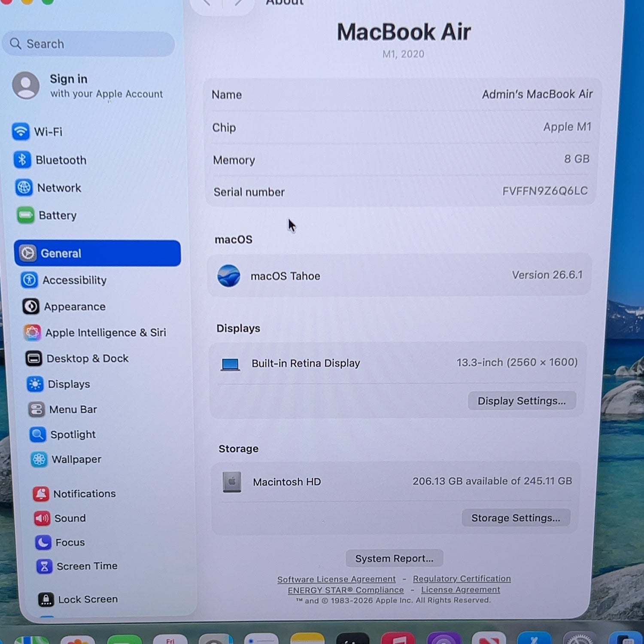This screenshot has width=644, height=644.
Task: Click the "M1, 2020" model subtitle
Action: click(403, 54)
